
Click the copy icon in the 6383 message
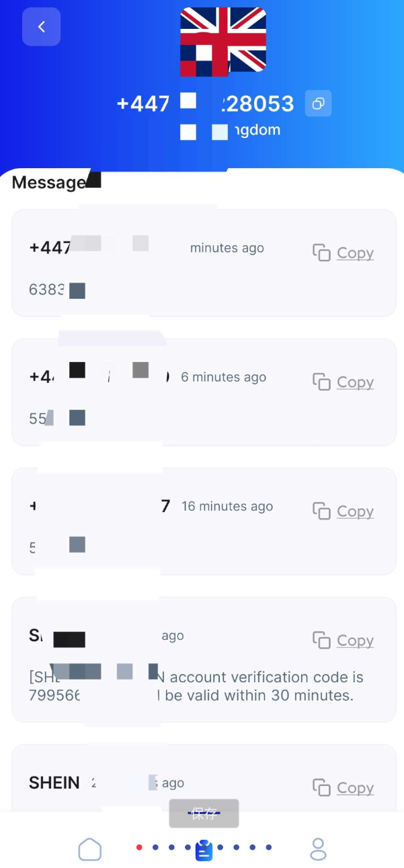click(321, 253)
